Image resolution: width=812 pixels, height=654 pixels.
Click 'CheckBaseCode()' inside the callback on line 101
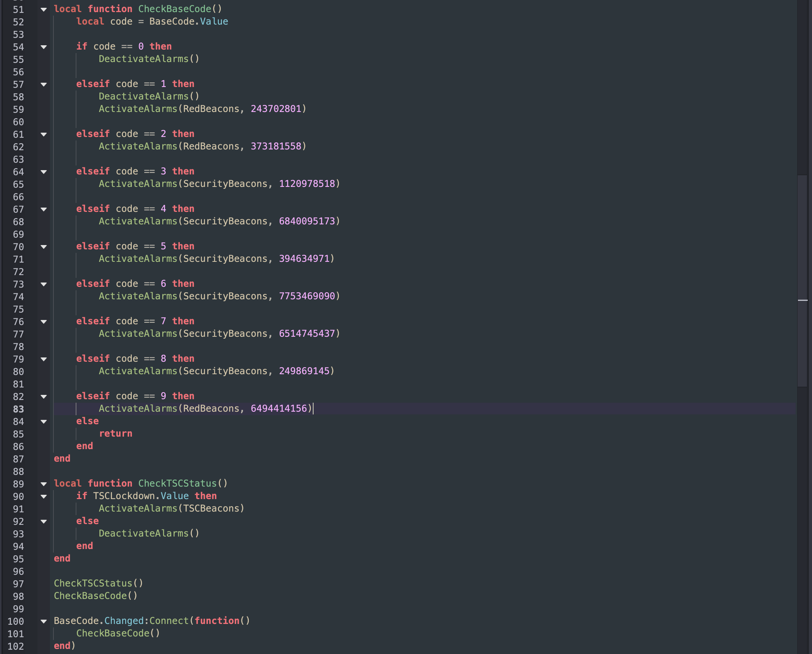(118, 633)
